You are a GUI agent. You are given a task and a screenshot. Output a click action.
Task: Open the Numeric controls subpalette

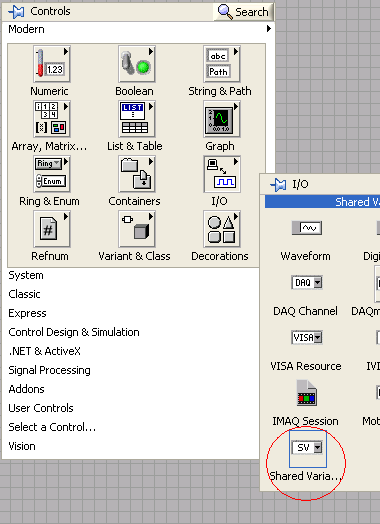pos(51,64)
